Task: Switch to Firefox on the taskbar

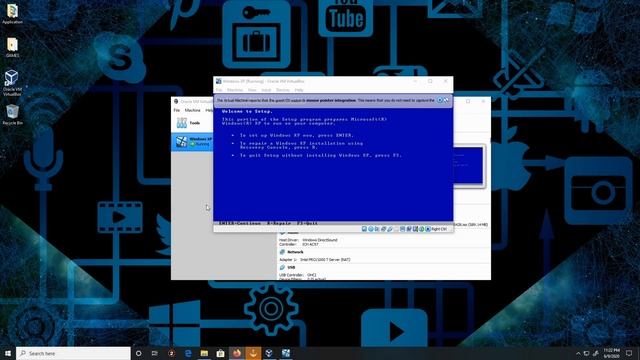Action: pyautogui.click(x=237, y=353)
